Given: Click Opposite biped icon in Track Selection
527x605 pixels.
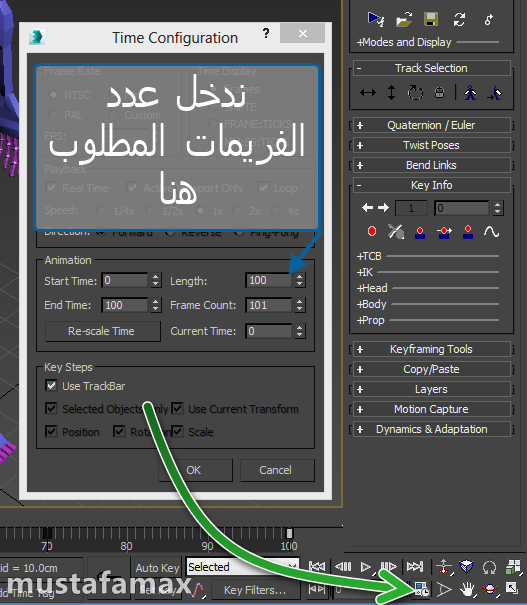Looking at the screenshot, I should coord(494,93).
